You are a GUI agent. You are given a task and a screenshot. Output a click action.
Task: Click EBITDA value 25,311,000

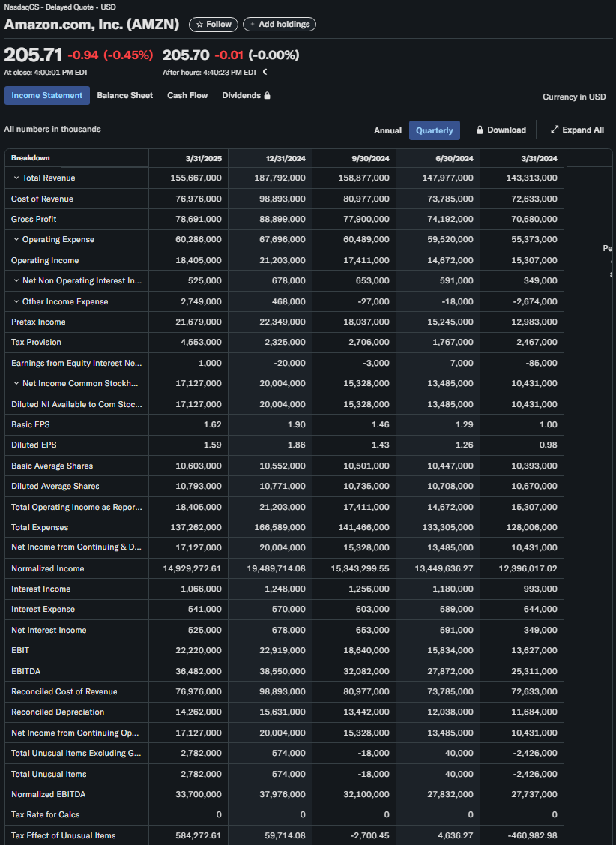[534, 672]
